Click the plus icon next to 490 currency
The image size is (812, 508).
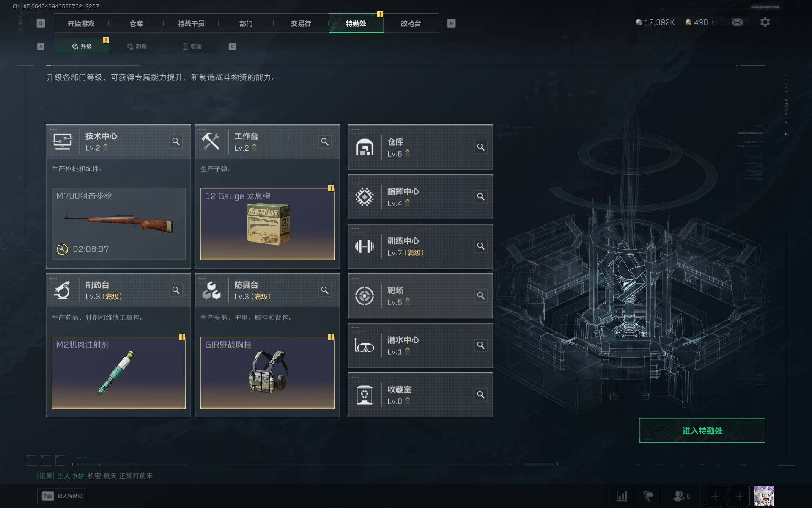(x=713, y=22)
